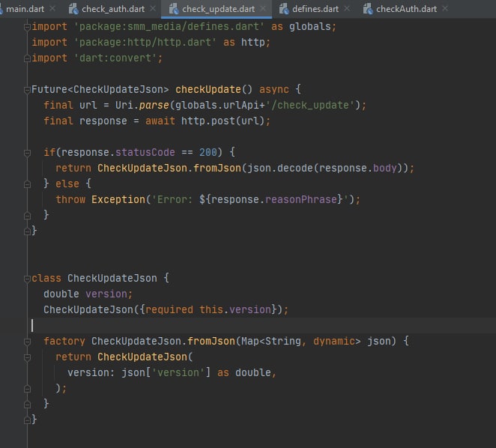The width and height of the screenshot is (496, 448).
Task: Click the throw keyword
Action: pyautogui.click(x=70, y=199)
